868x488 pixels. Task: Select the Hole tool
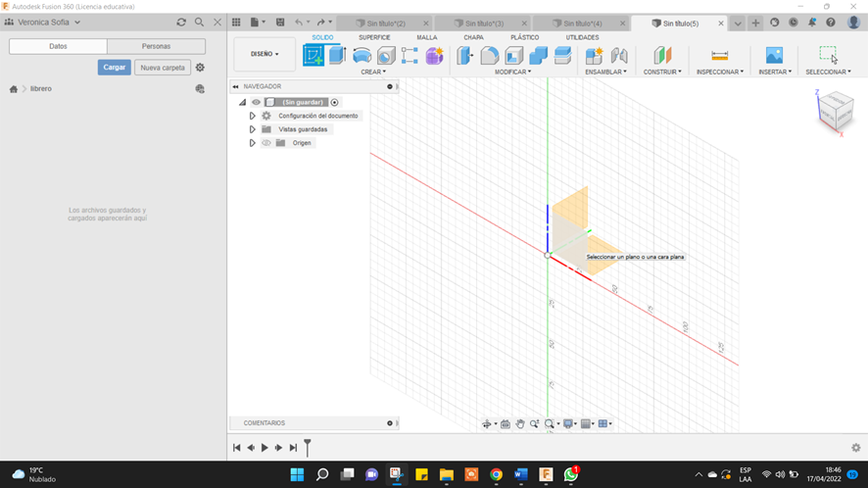[386, 56]
